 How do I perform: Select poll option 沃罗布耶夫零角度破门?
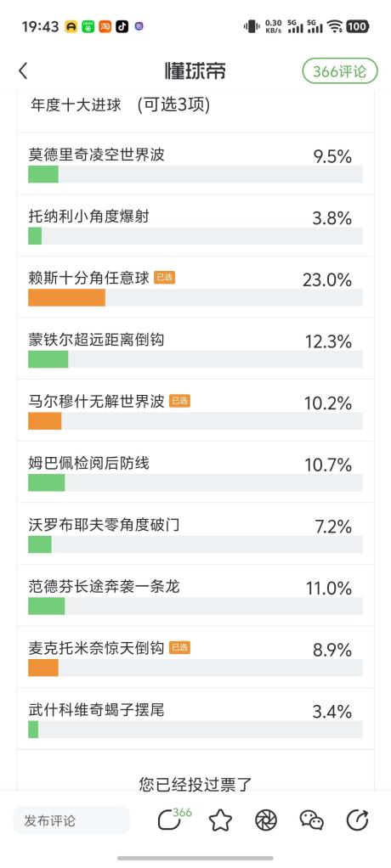coord(195,534)
